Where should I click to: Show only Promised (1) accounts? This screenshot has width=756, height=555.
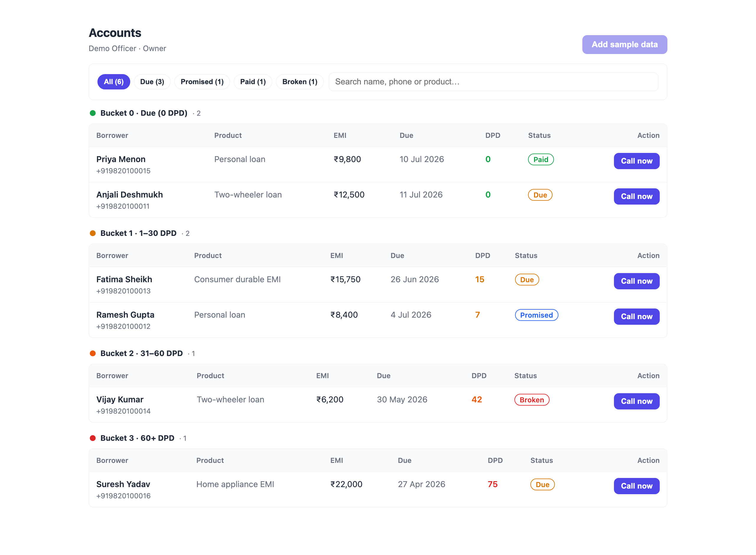point(202,82)
